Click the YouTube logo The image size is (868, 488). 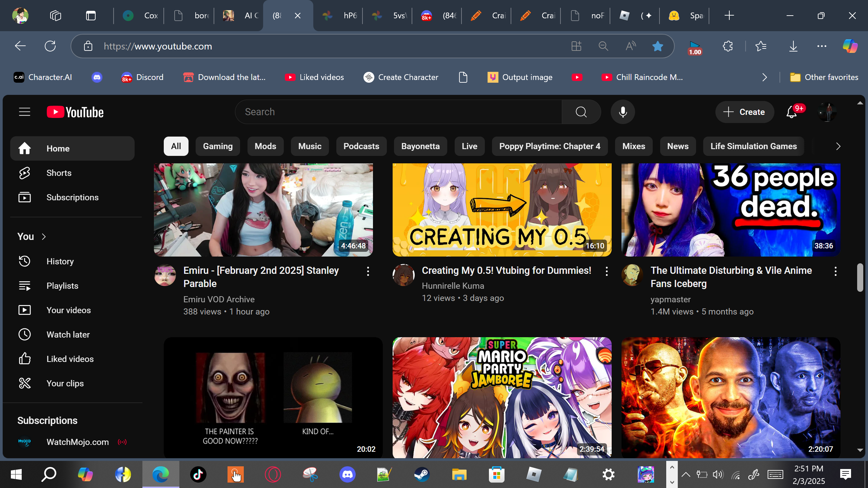click(75, 112)
